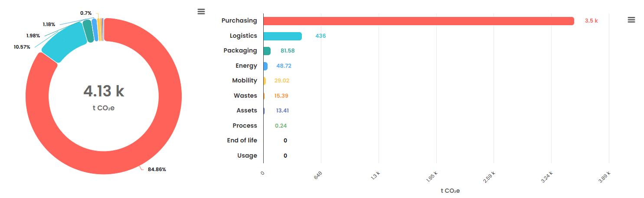Click the End of life label
This screenshot has width=644, height=198.
[242, 141]
